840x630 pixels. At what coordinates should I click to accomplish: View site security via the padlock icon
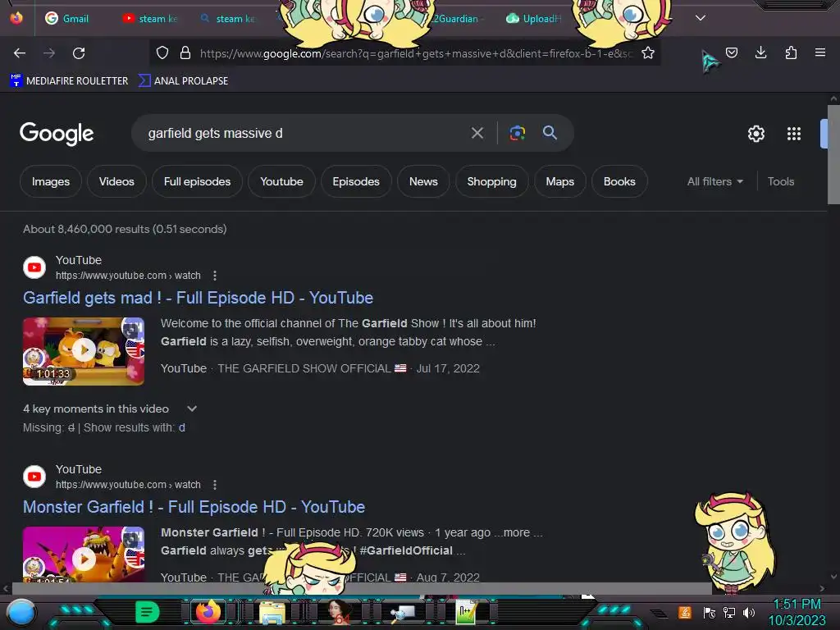coord(185,52)
